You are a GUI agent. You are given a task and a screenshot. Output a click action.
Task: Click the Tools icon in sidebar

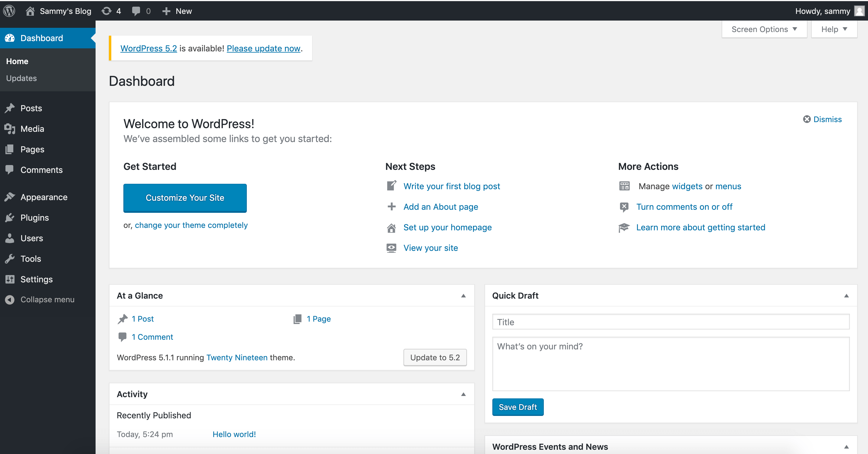[x=10, y=259]
